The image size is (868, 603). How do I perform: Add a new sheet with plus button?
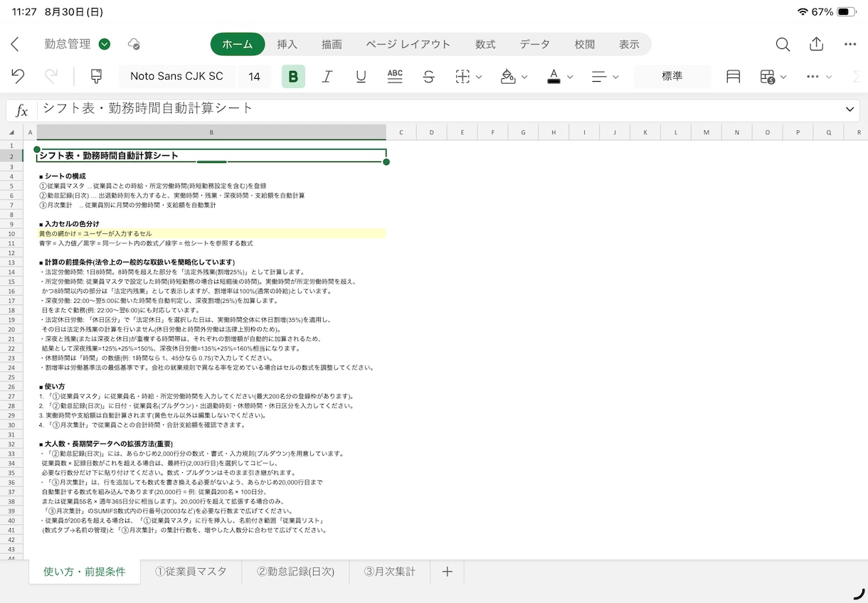447,572
